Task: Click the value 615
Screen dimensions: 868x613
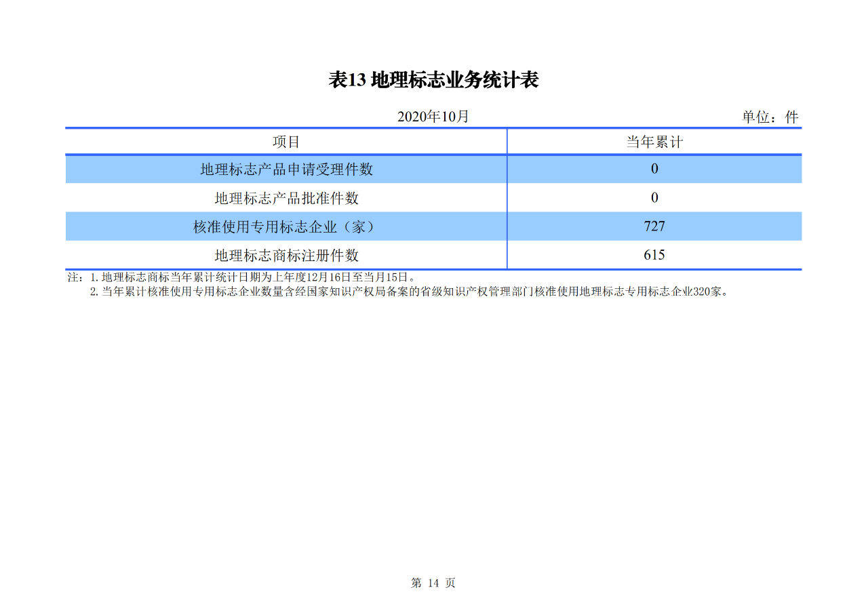Action: click(x=654, y=255)
